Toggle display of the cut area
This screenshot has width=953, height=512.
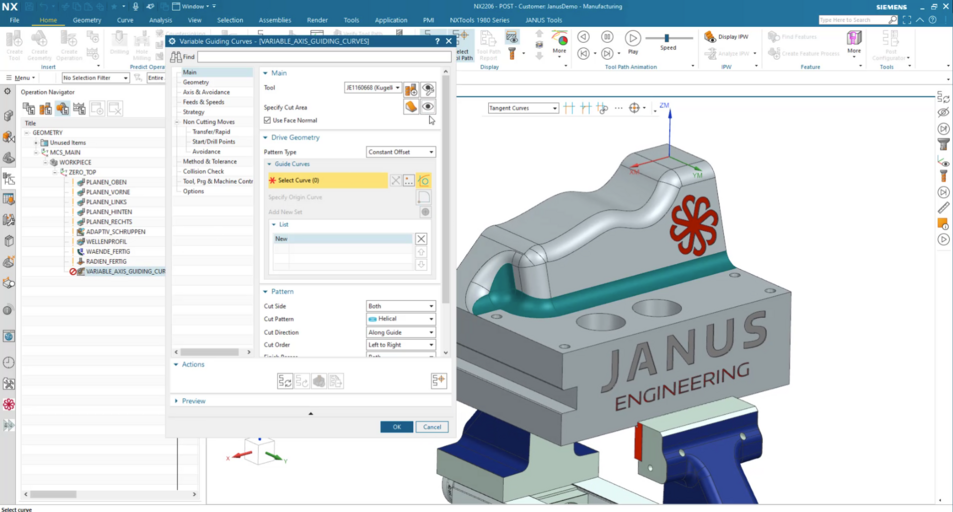tap(428, 107)
